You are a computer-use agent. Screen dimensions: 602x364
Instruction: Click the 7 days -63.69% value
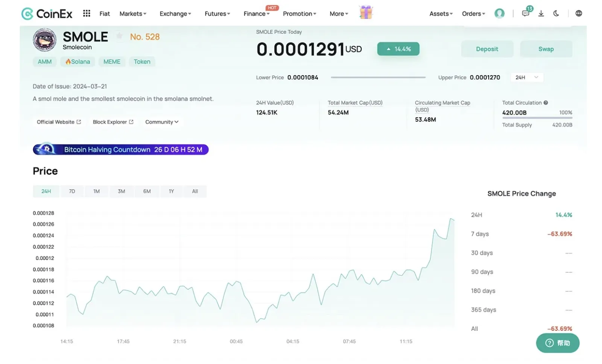point(559,234)
